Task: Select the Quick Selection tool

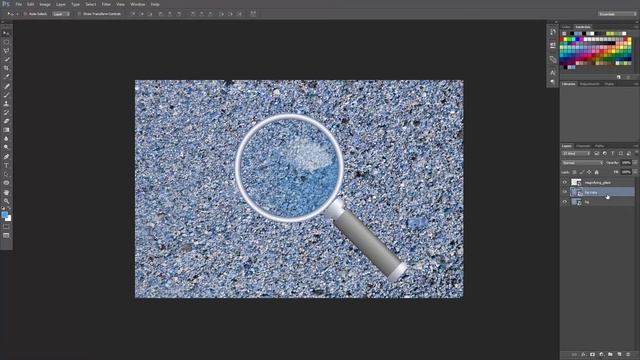Action: click(x=6, y=60)
